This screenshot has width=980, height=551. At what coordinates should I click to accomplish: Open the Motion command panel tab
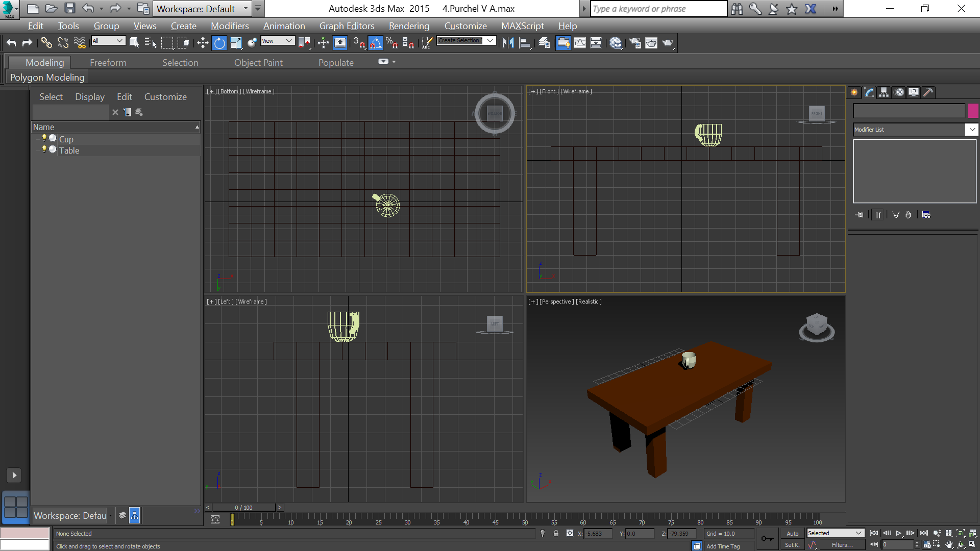pos(899,92)
